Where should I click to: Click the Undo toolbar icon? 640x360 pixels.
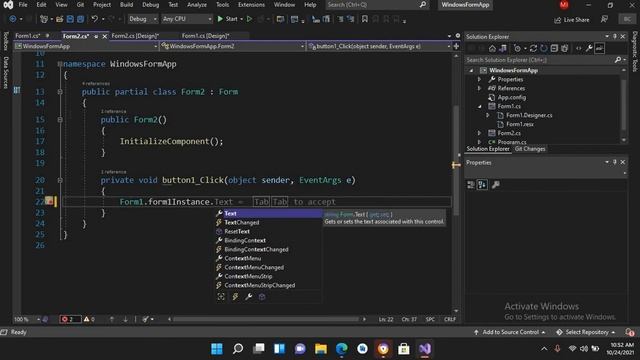click(95, 19)
